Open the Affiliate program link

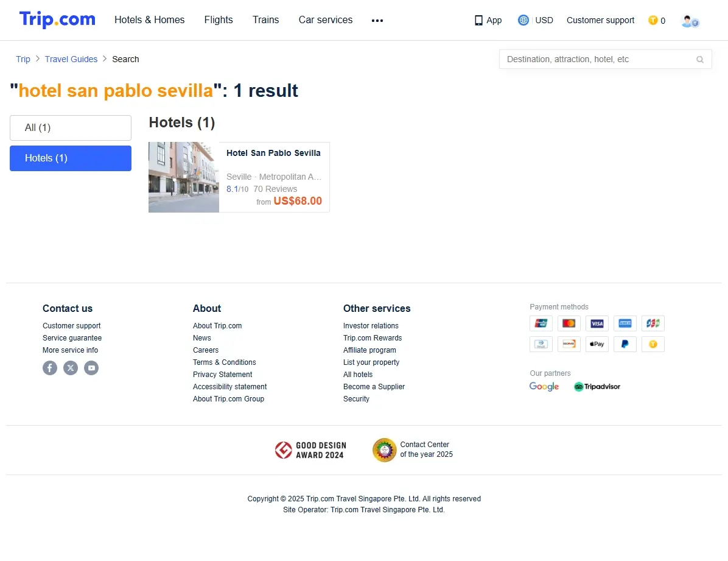tap(369, 350)
